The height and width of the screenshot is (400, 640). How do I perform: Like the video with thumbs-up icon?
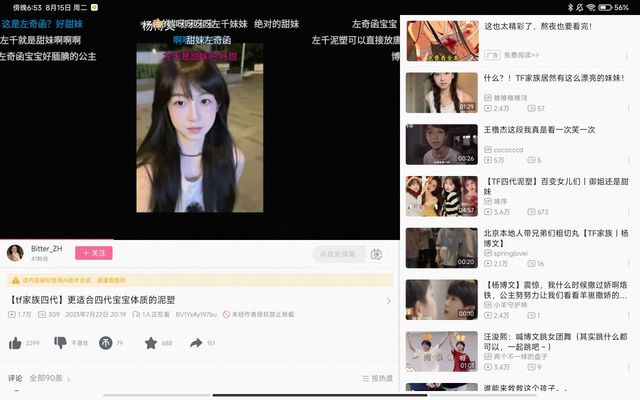click(15, 343)
